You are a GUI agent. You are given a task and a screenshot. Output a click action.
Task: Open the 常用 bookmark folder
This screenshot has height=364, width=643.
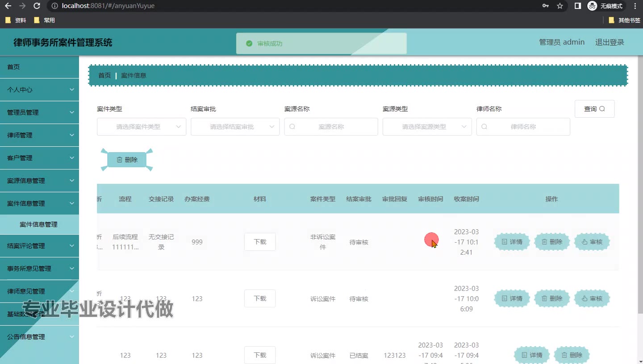[44, 20]
